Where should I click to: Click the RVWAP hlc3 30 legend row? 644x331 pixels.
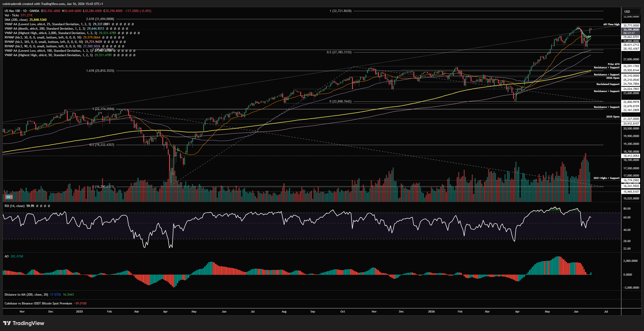click(65, 37)
